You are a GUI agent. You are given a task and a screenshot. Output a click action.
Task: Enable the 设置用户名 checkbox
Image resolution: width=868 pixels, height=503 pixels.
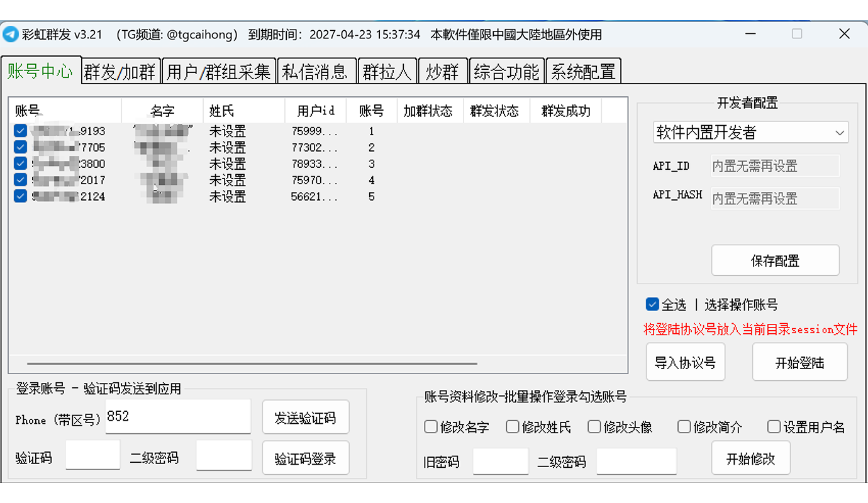click(774, 427)
